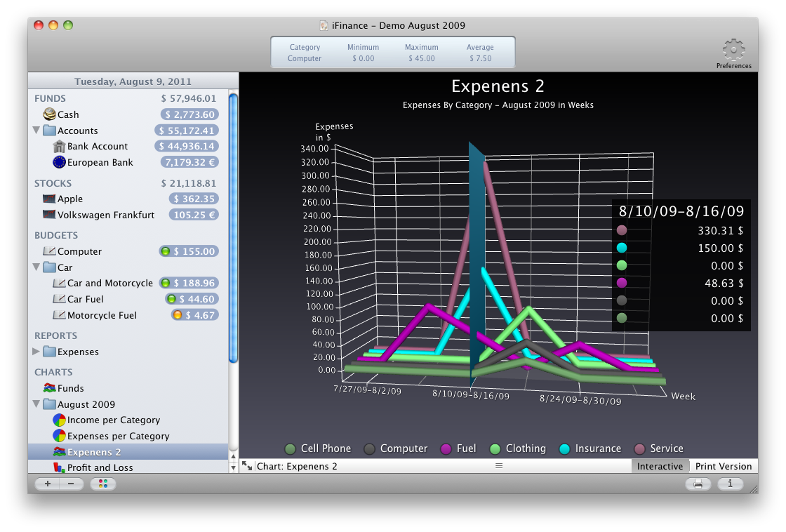The height and width of the screenshot is (532, 786).
Task: Select Volkswagen Frankfurt stock row
Action: click(x=128, y=215)
